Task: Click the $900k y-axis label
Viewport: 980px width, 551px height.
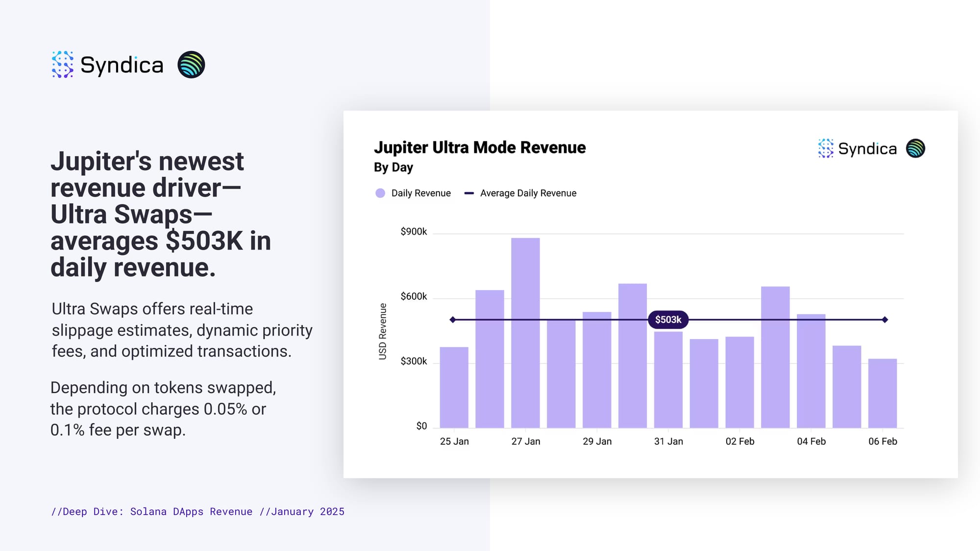Action: tap(414, 232)
